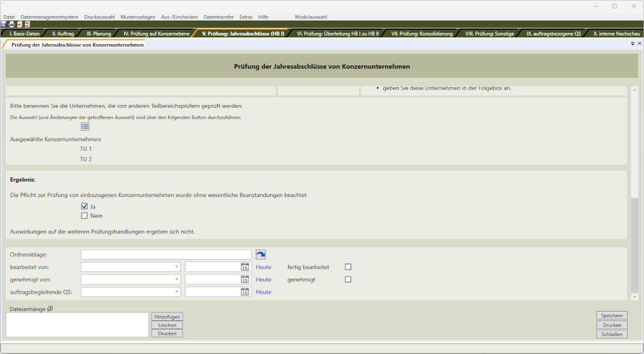Click the pop-out icon next to Dateianhänge
The width and height of the screenshot is (644, 354).
tap(50, 309)
